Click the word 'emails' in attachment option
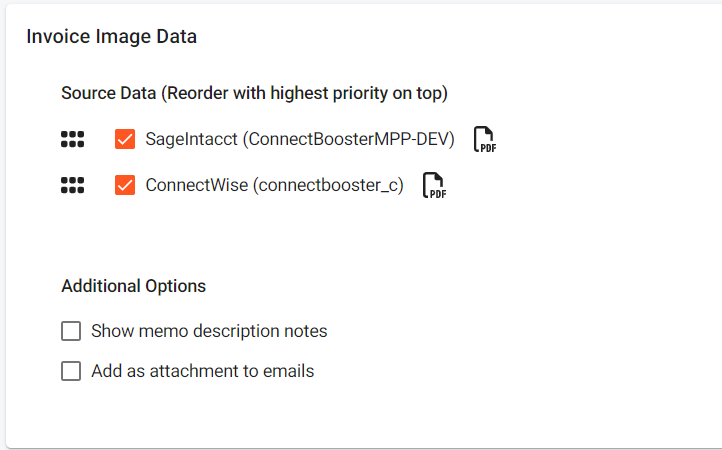Screen dimensions: 722x450 [x=289, y=371]
